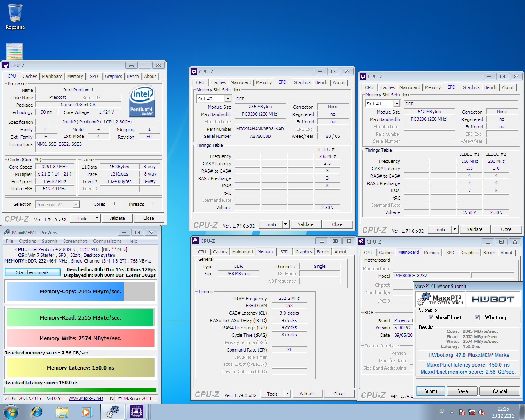
Task: Click the CPU-Z title icon of the Slot #2 SPD window
Action: (x=194, y=71)
